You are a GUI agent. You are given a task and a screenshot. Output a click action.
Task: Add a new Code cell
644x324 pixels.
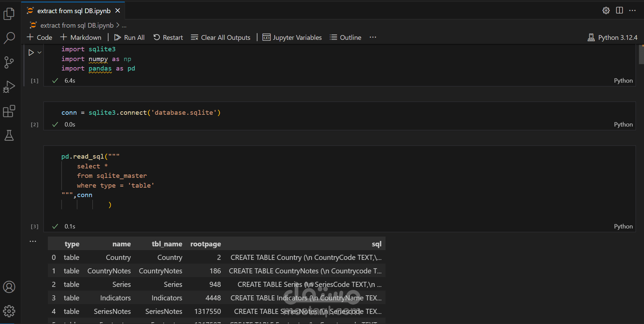pos(39,37)
